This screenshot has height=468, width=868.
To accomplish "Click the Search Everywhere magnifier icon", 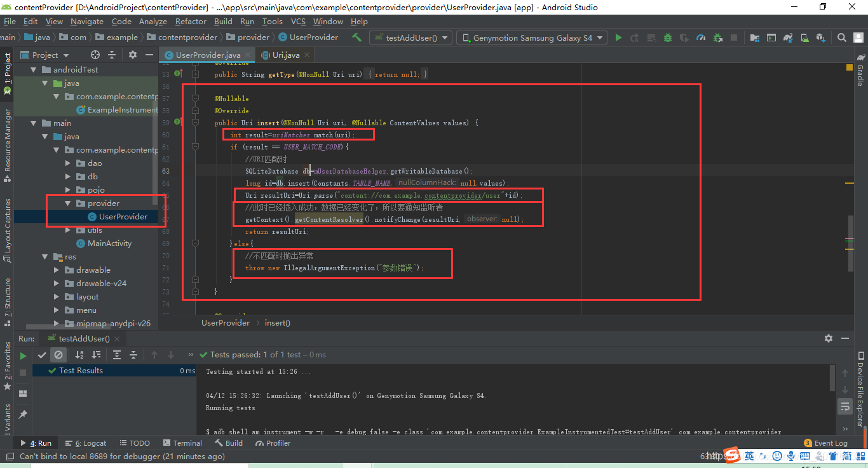I will pyautogui.click(x=841, y=38).
